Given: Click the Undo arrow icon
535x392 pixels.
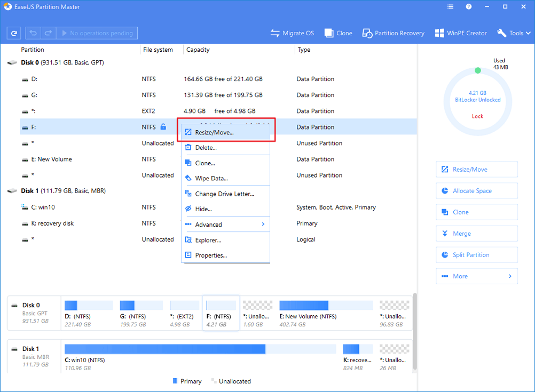Looking at the screenshot, I should pyautogui.click(x=33, y=33).
